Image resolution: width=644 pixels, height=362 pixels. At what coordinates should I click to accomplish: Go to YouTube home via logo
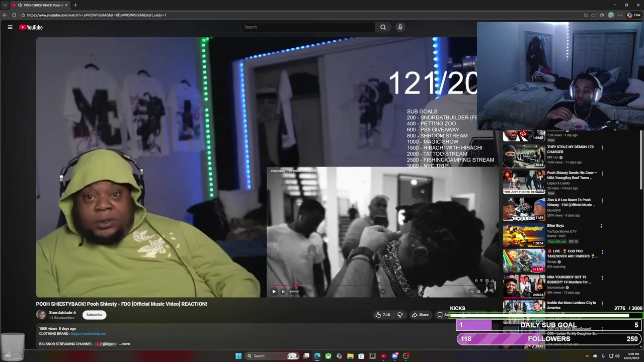[x=31, y=27]
